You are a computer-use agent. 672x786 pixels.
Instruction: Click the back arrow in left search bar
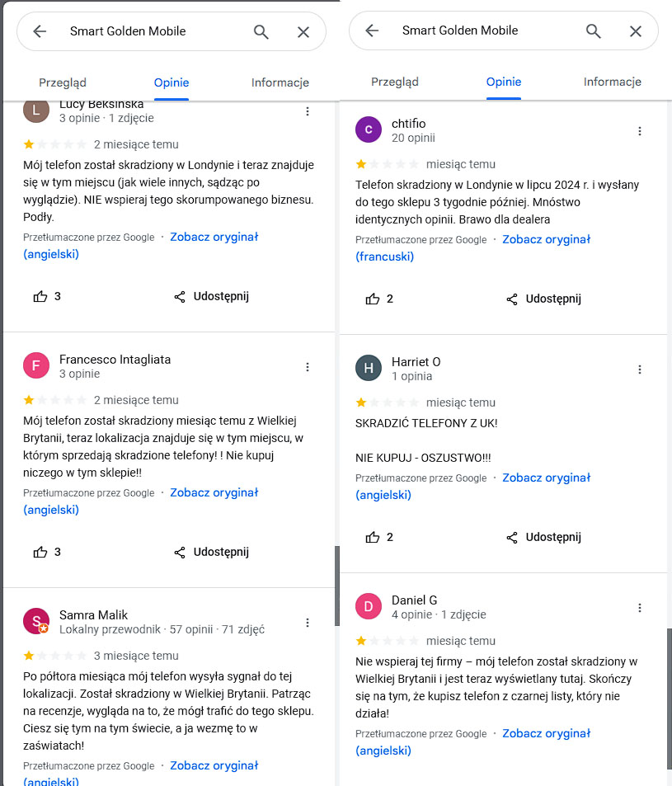40,31
